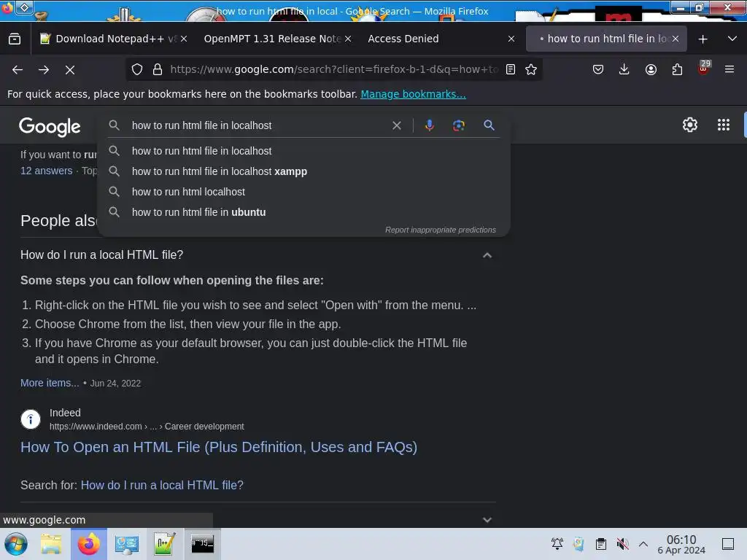Open the extensions puzzle-piece menu
This screenshot has height=560, width=747.
[677, 69]
